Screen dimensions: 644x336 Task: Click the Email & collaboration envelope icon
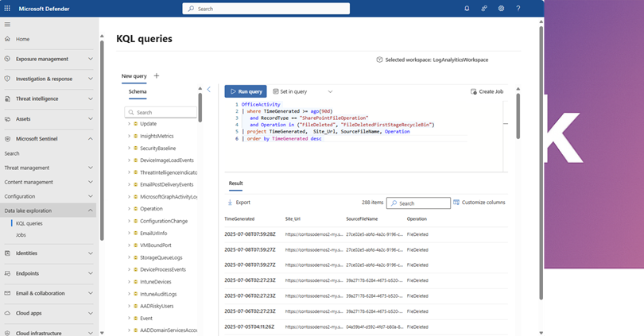point(7,293)
